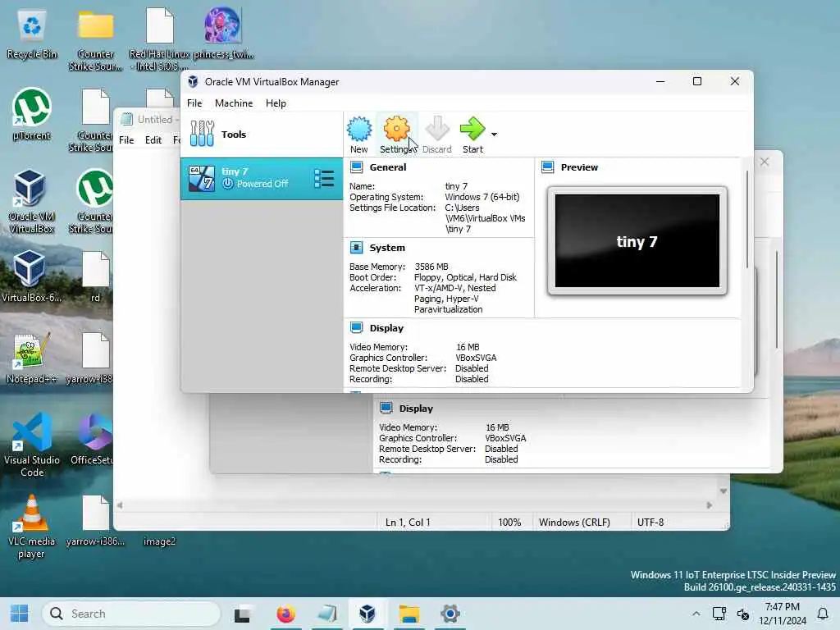Select Oracle VM VirtualBox desktop shortcut

point(31,202)
